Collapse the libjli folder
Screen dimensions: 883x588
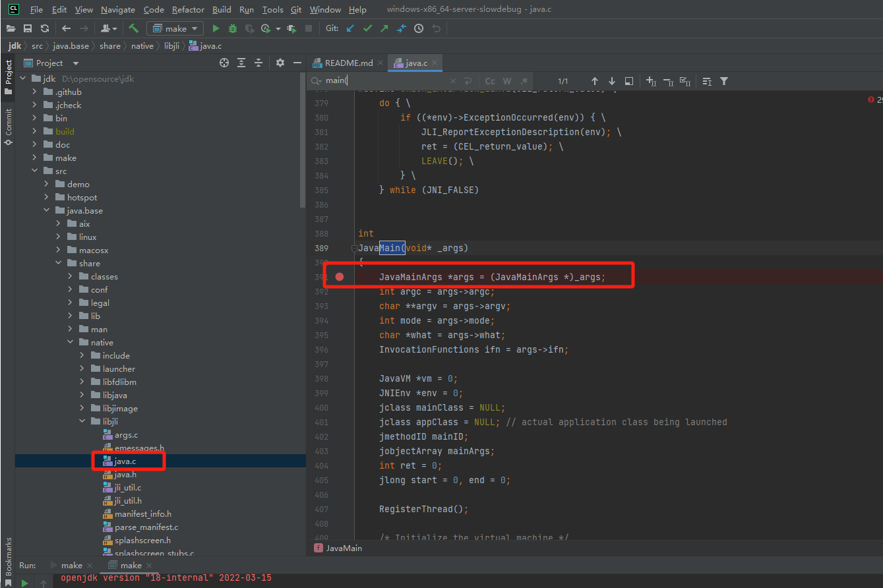click(x=82, y=421)
